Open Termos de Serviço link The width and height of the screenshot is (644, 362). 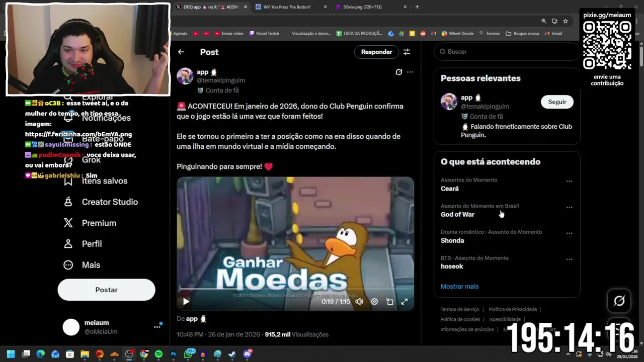click(x=460, y=309)
